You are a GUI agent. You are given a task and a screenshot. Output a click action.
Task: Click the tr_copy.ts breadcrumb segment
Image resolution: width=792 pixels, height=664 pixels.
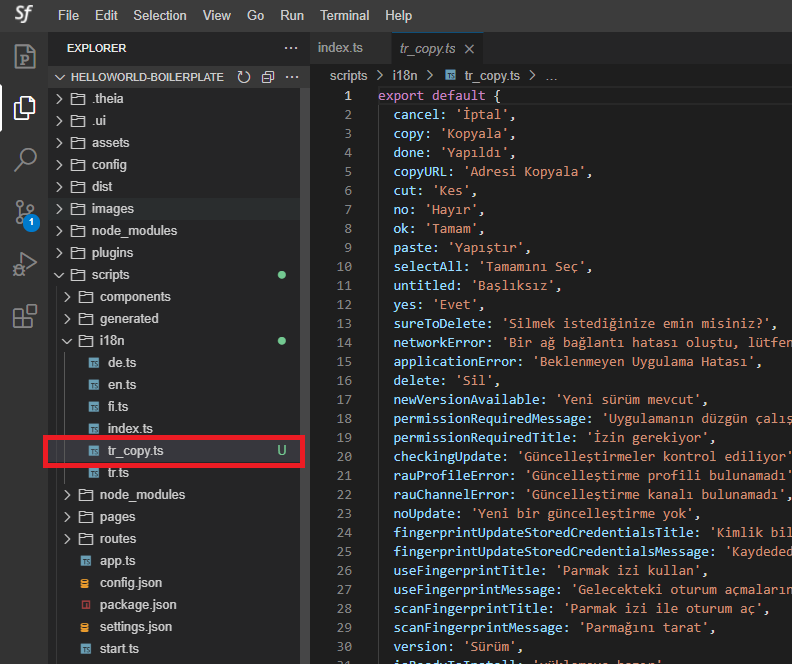tap(492, 76)
